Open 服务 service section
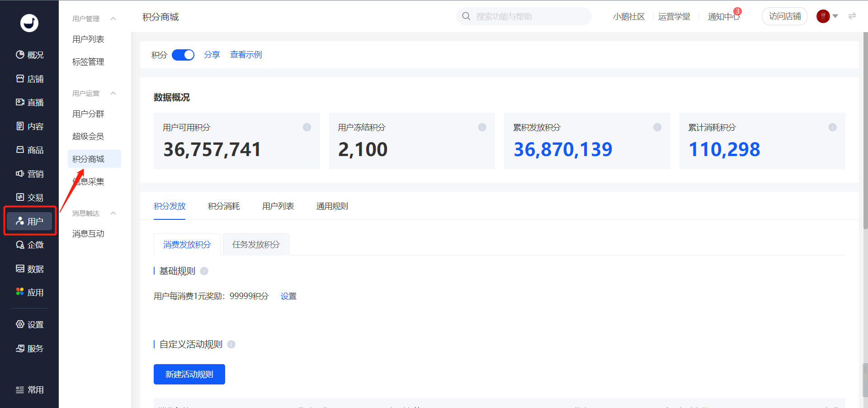Viewport: 868px width, 408px height. 29,348
